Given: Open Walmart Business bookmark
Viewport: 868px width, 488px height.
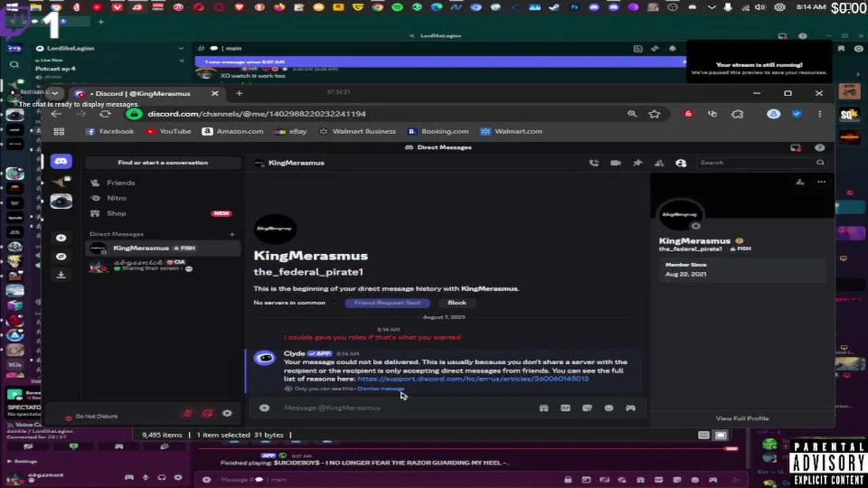Looking at the screenshot, I should tap(357, 131).
